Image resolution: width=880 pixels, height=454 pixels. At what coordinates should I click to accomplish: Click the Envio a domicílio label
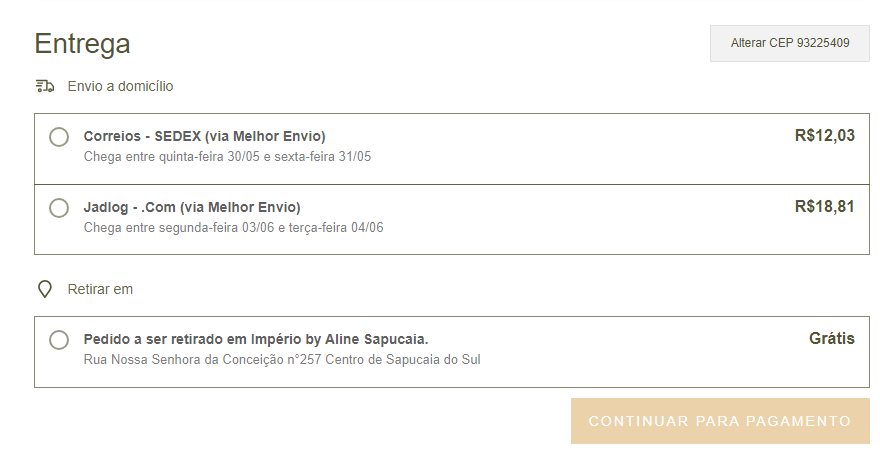coord(120,86)
